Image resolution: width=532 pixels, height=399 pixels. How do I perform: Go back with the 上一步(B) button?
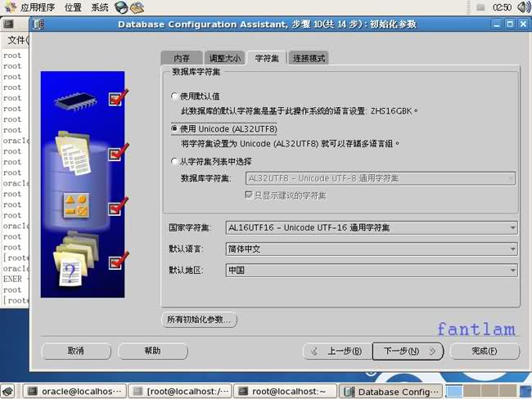click(337, 351)
